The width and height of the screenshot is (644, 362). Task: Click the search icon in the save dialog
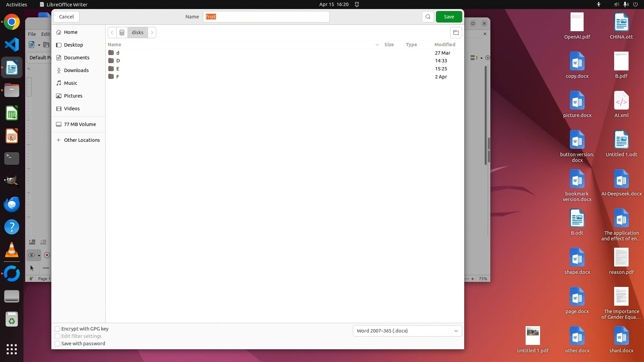tap(428, 17)
